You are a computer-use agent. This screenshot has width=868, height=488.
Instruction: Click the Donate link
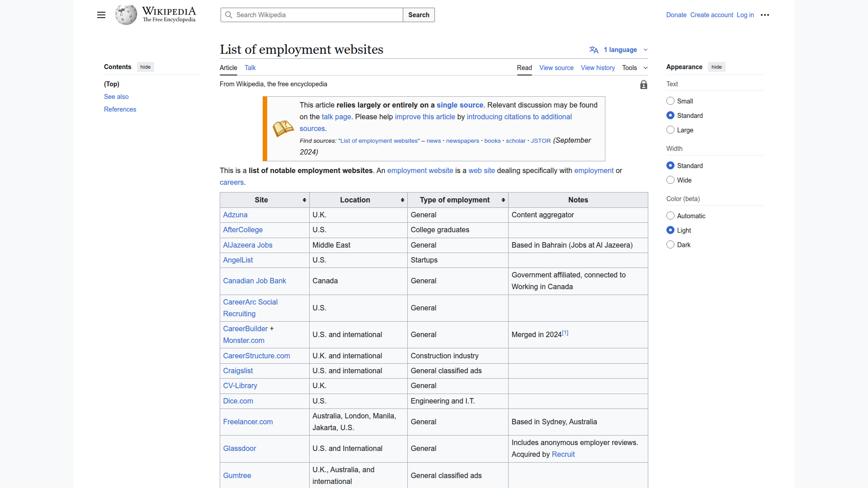tap(676, 15)
